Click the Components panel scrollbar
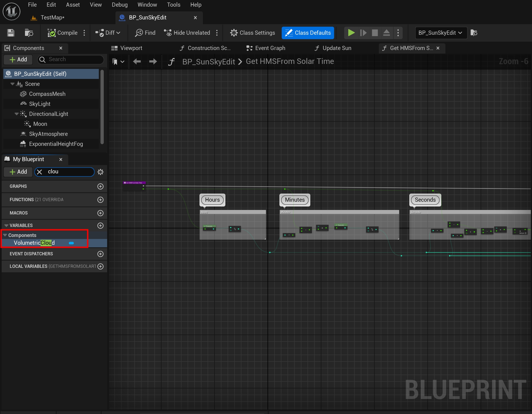532x414 pixels. [102, 107]
